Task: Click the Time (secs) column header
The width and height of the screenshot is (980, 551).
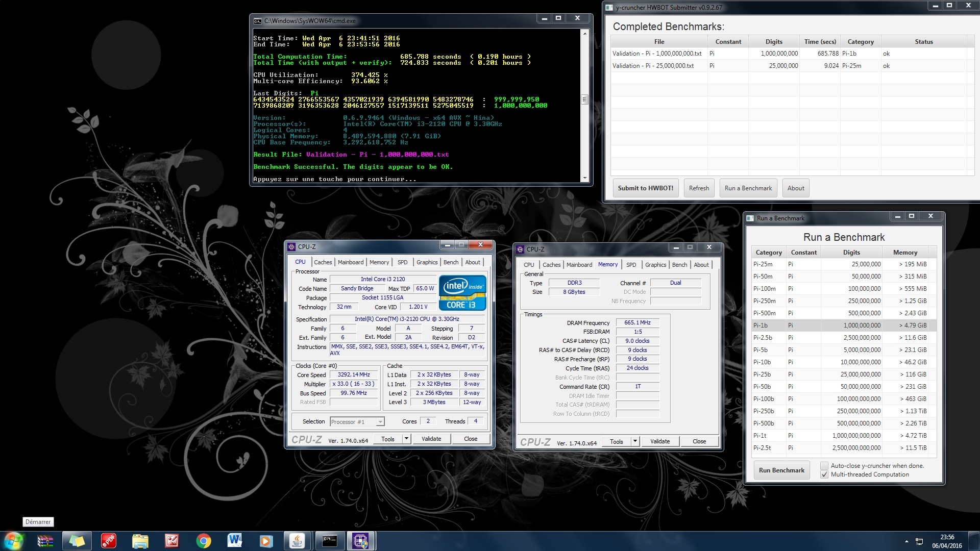Action: [x=820, y=42]
